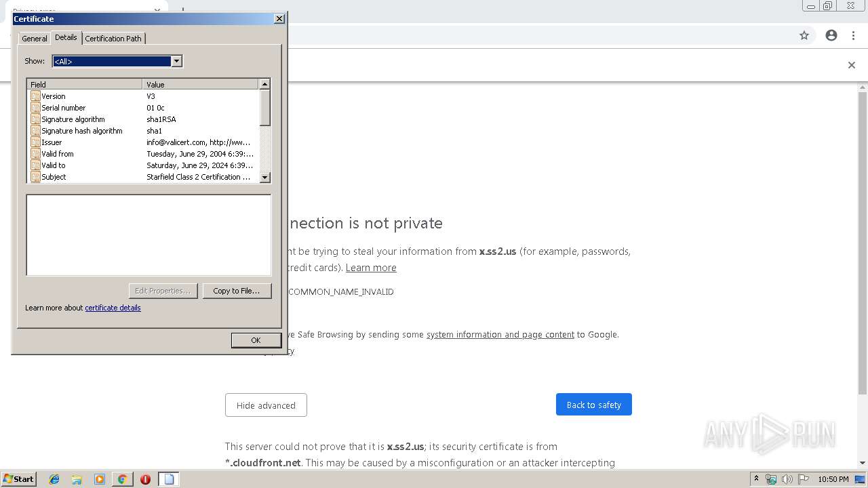868x488 pixels.
Task: Click the Copy to File button
Action: point(237,291)
